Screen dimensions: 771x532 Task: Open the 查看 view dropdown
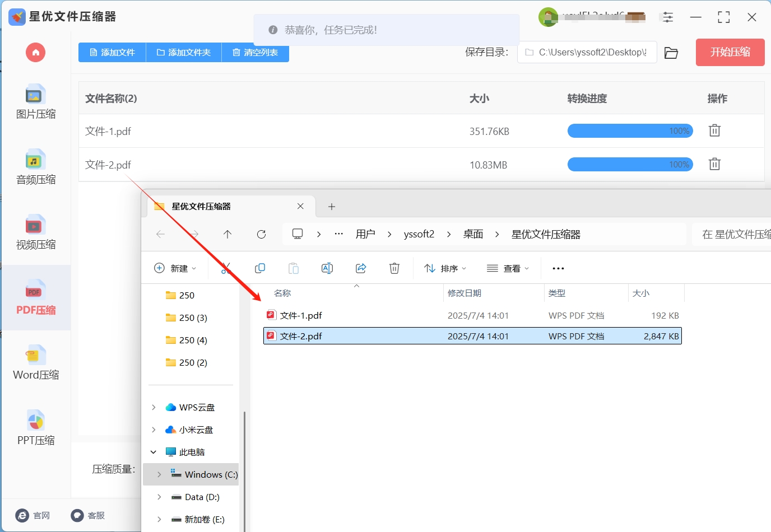point(508,268)
